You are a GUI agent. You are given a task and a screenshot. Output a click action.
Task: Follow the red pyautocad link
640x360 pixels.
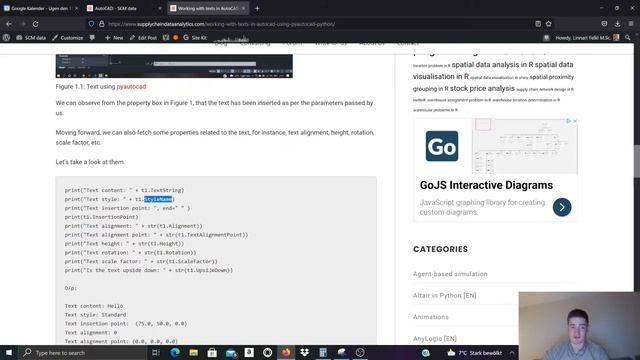[131, 87]
